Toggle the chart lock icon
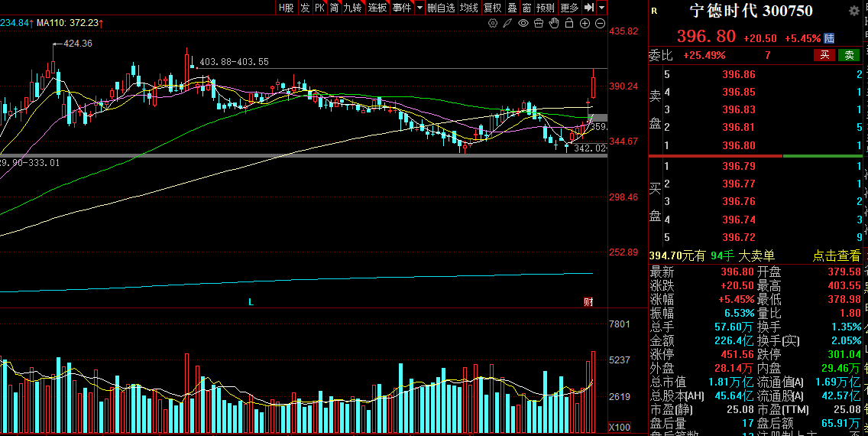 point(569,24)
